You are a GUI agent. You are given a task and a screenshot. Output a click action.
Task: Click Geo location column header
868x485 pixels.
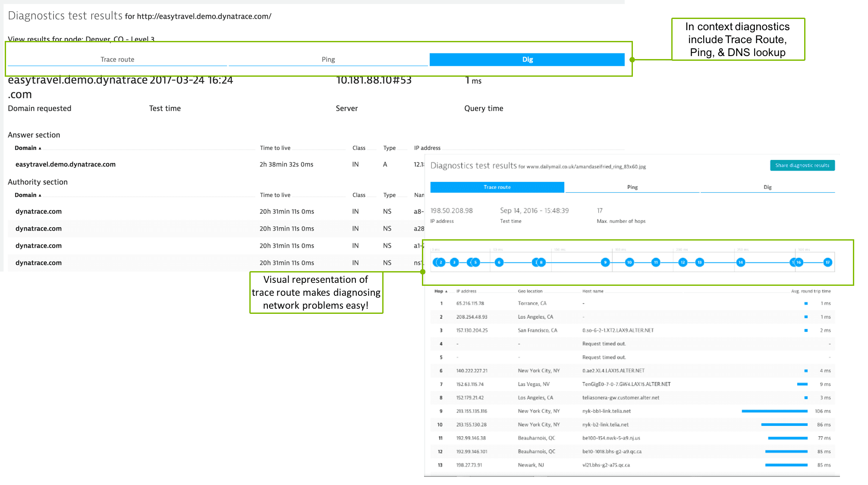pos(530,291)
